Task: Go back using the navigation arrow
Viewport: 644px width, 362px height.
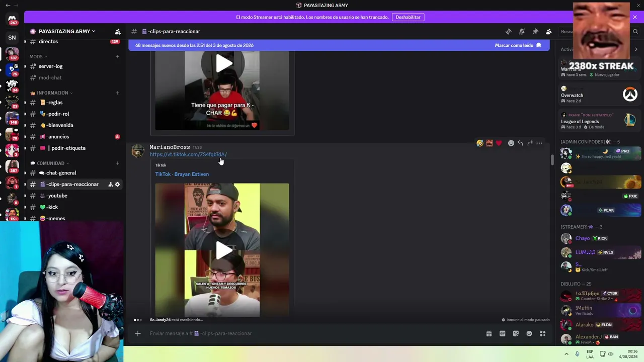Action: click(x=8, y=5)
